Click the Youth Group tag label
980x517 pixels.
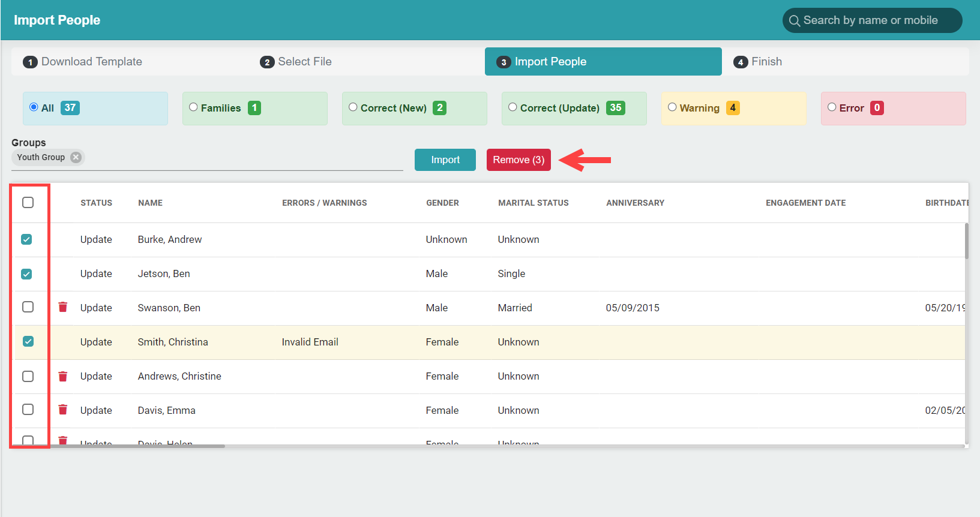click(41, 157)
